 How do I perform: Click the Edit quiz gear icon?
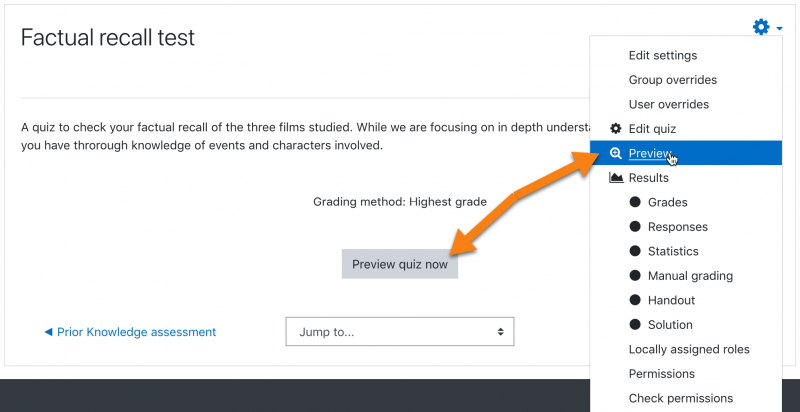(x=616, y=129)
